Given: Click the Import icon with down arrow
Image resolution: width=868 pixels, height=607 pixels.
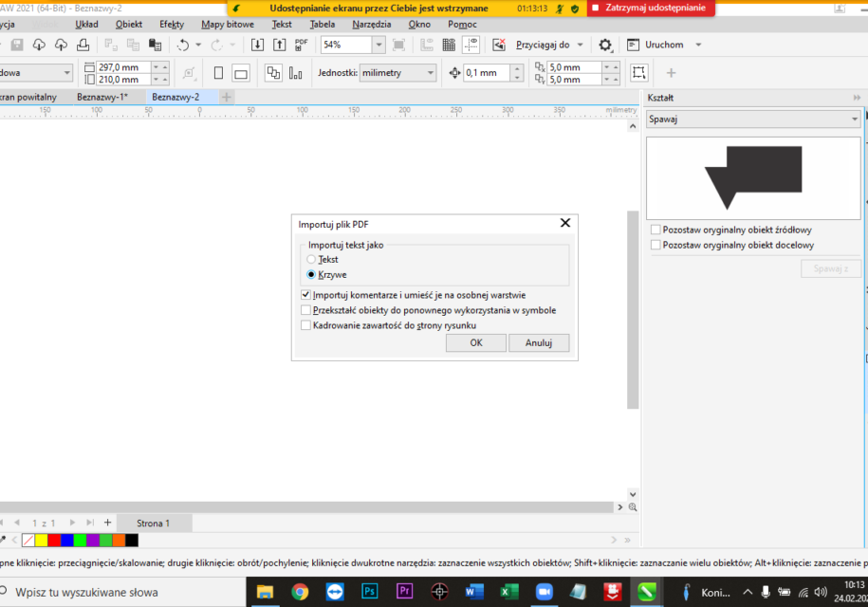Looking at the screenshot, I should pos(257,45).
